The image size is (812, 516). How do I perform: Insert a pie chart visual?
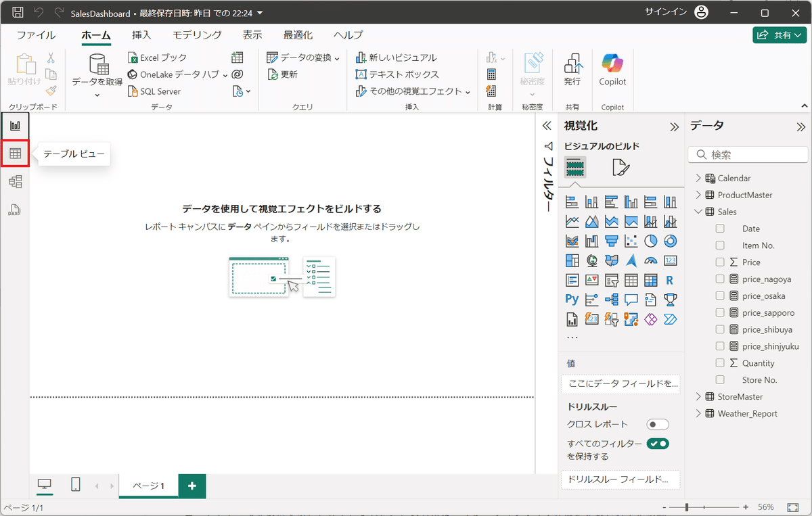[651, 241]
